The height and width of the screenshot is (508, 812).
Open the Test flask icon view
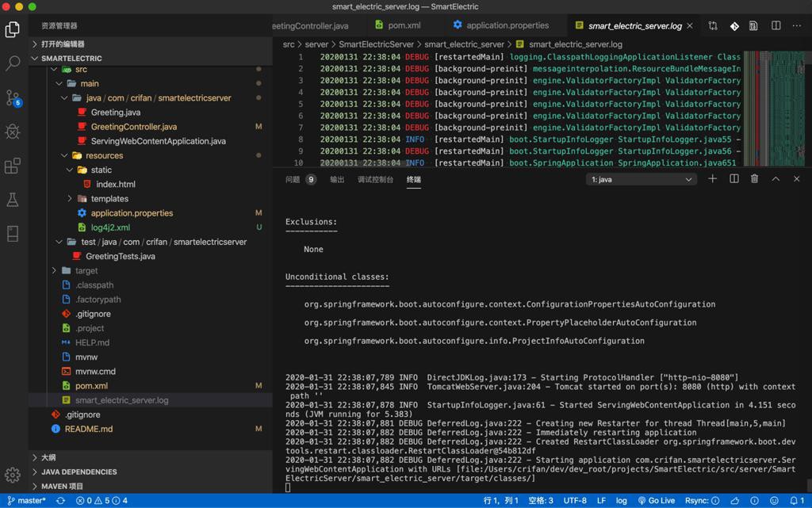click(x=13, y=200)
